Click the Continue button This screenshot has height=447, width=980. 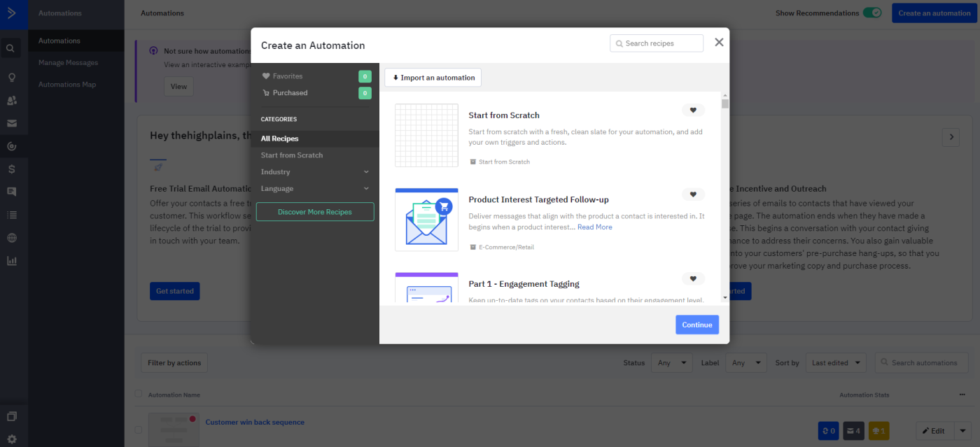click(696, 325)
